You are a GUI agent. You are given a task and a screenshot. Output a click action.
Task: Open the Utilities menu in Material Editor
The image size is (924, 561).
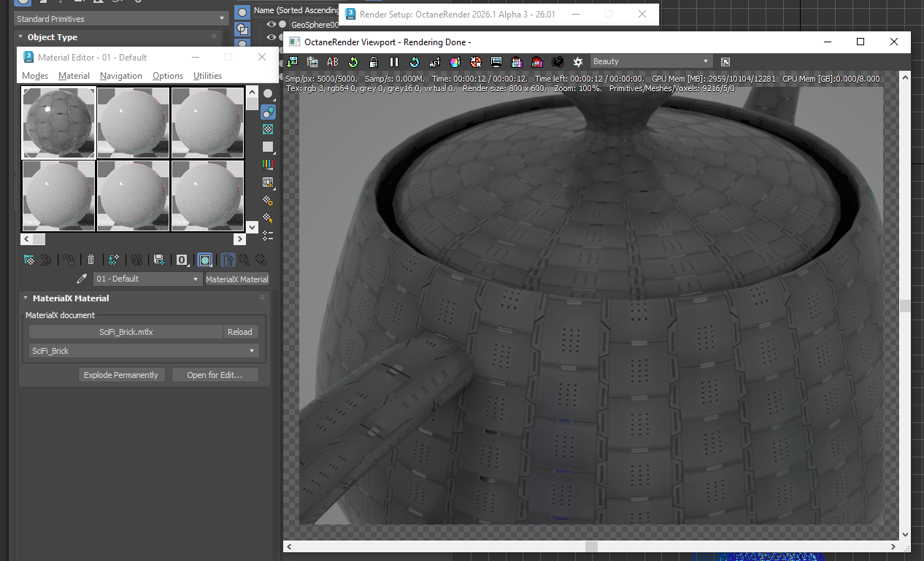click(207, 76)
